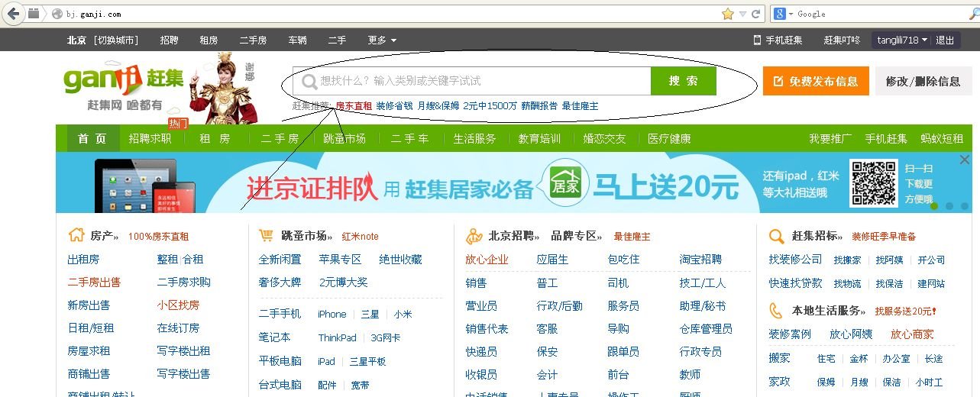Viewport: 980px width, 397px height.
Task: Click 切换城市 to change city
Action: 116,40
